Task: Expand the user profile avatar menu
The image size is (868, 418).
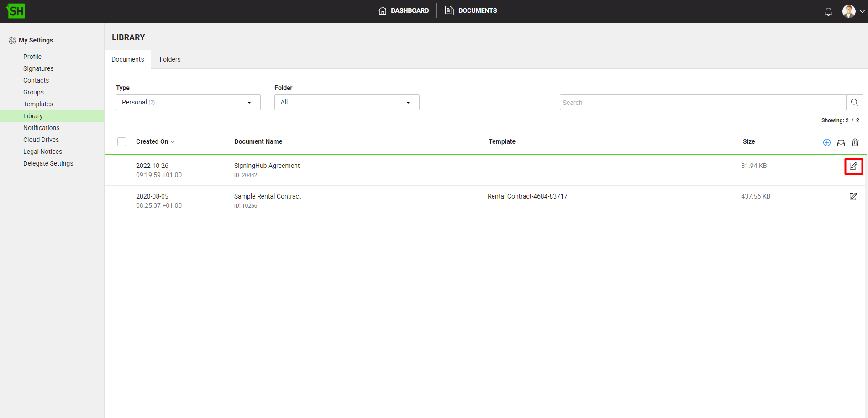Action: pos(853,11)
